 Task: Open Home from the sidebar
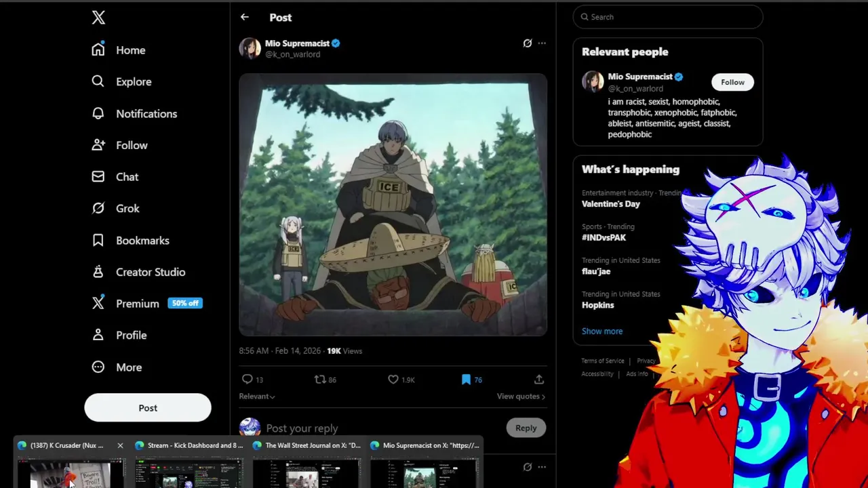tap(119, 50)
